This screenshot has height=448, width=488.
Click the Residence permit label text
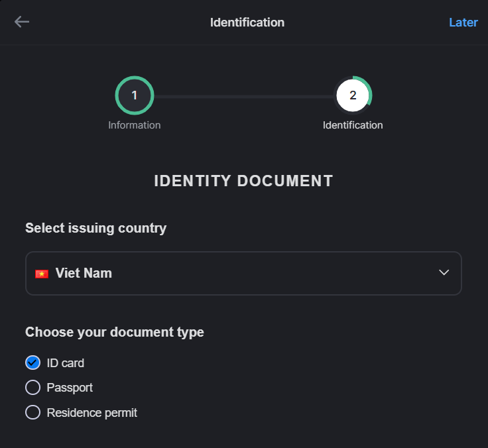[x=91, y=413]
